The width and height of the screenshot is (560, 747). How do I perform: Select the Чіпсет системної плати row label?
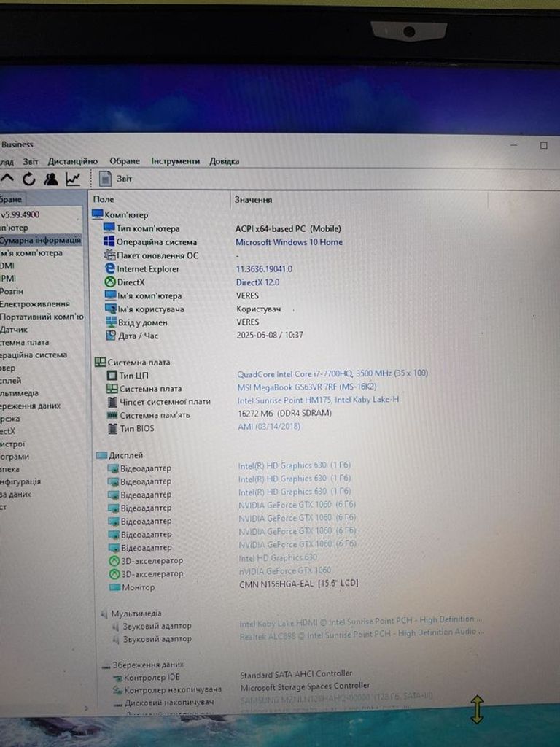(166, 402)
